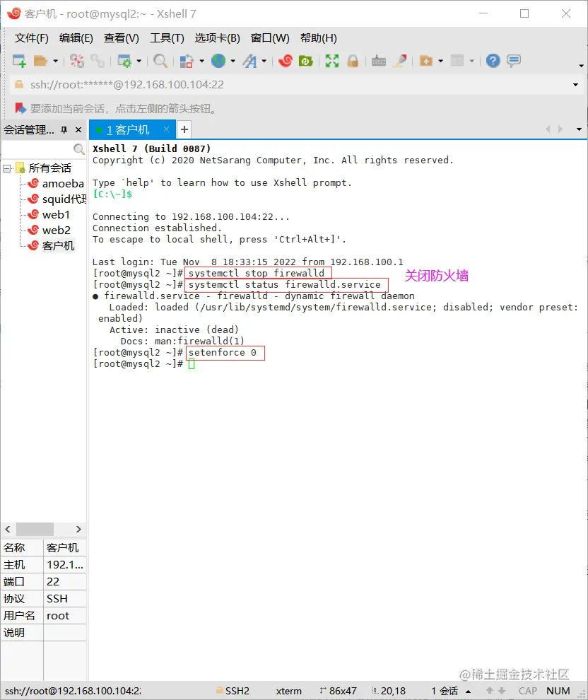
Task: Click the highlight pen toolbar icon
Action: coord(400,61)
